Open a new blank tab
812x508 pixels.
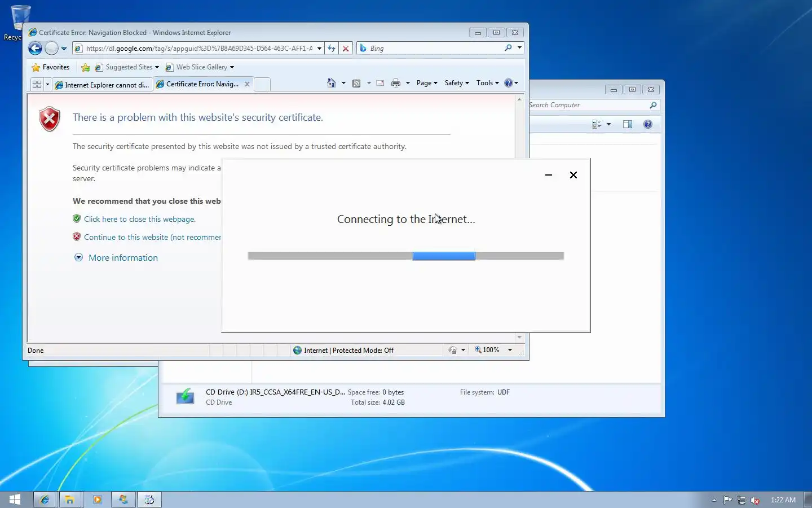point(262,85)
